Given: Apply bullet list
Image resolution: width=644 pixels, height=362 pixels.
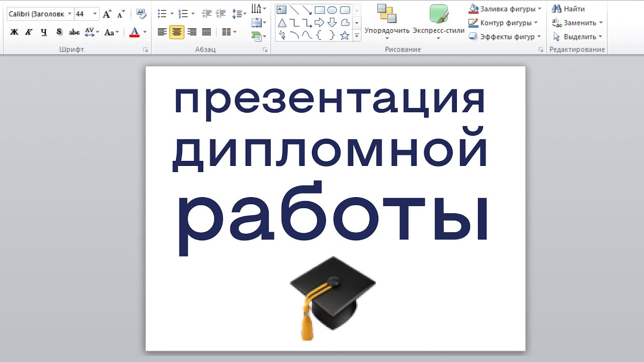Looking at the screenshot, I should [162, 14].
